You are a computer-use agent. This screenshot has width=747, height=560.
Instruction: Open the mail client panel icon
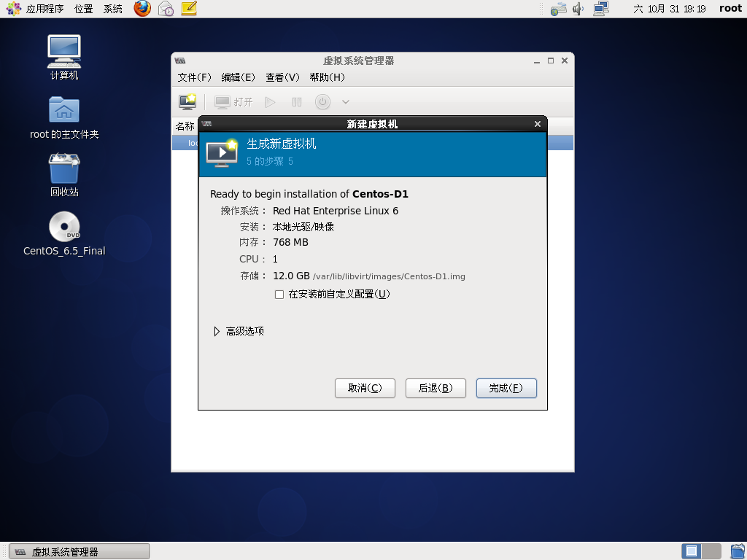[166, 9]
